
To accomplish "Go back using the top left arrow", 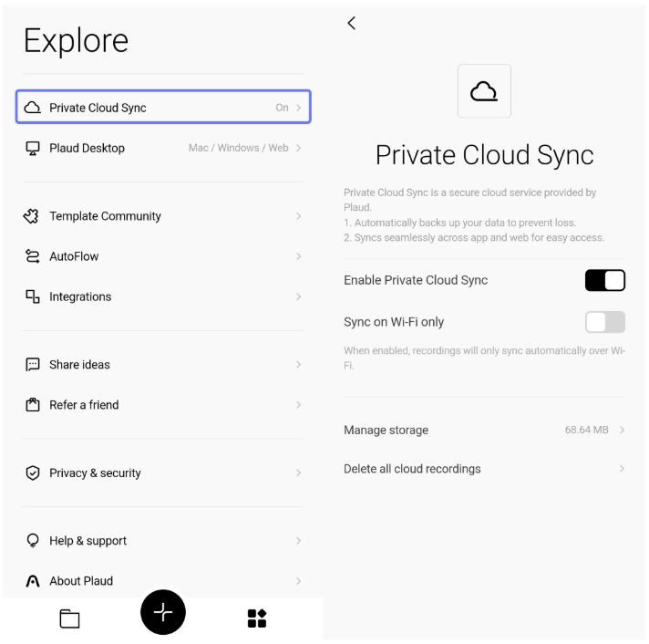I will click(x=352, y=23).
